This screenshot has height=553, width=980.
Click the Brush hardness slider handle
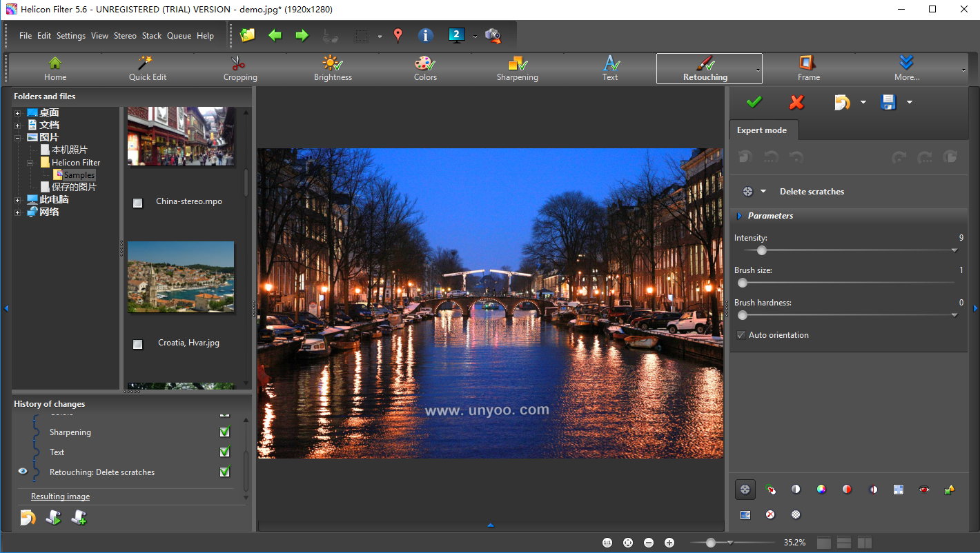743,315
